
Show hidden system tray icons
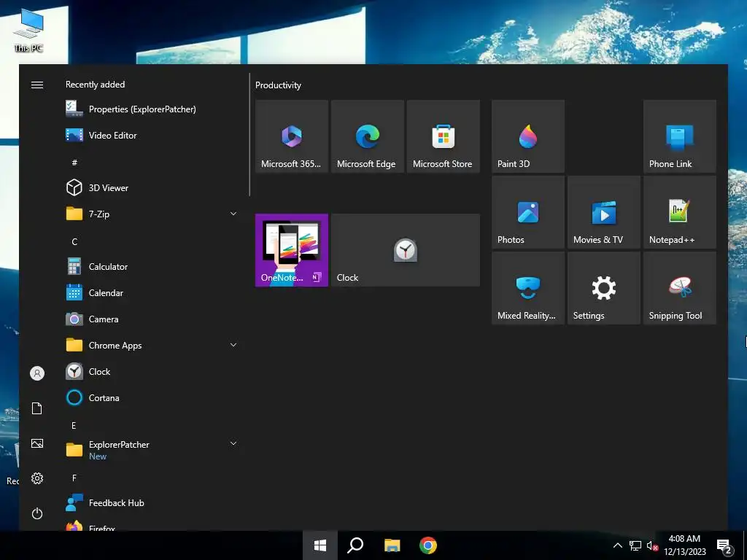(617, 545)
